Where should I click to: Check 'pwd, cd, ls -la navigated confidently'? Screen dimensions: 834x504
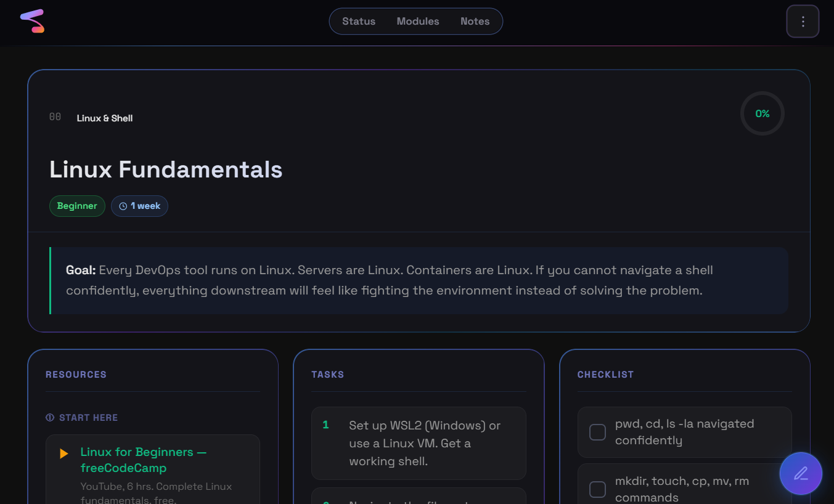point(598,433)
